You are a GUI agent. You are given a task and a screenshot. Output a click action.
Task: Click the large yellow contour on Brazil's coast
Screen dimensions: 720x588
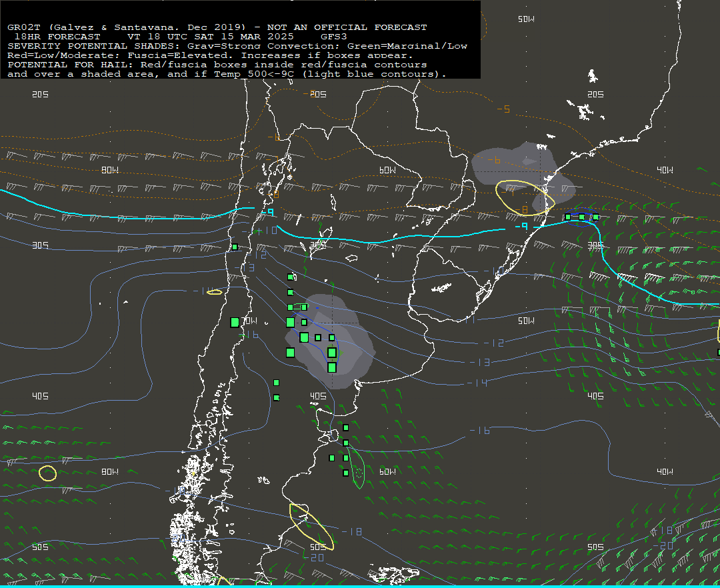tap(525, 198)
